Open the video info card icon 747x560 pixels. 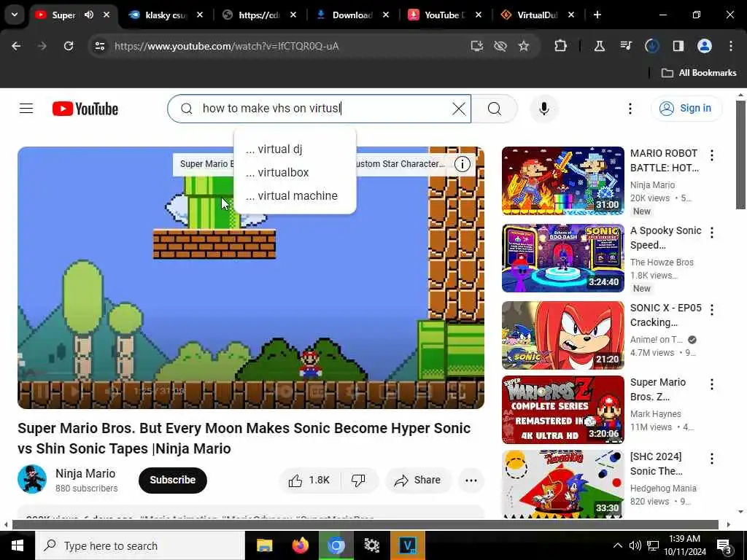462,164
